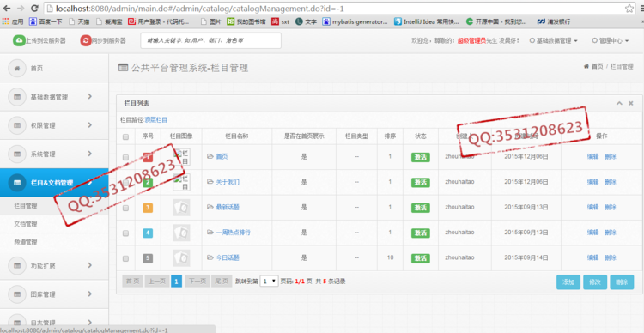Click the 功能扩展 sidebar icon
Screen dimensions: 644x333
pos(17,265)
